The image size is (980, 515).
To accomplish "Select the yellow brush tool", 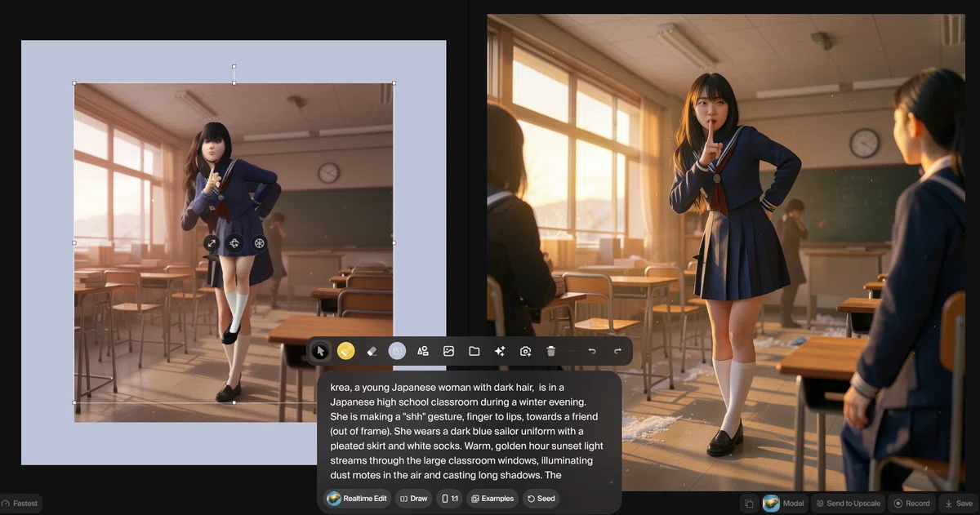I will (345, 351).
